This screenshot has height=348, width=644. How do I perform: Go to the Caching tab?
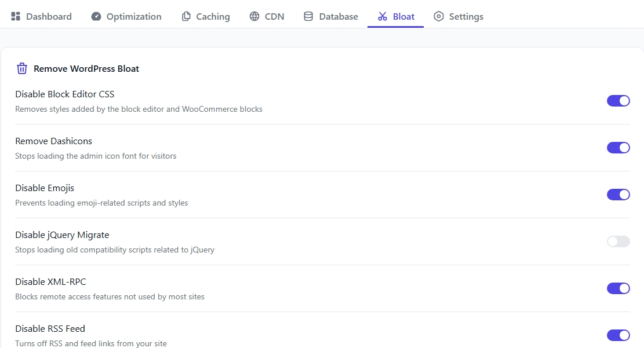(x=206, y=16)
